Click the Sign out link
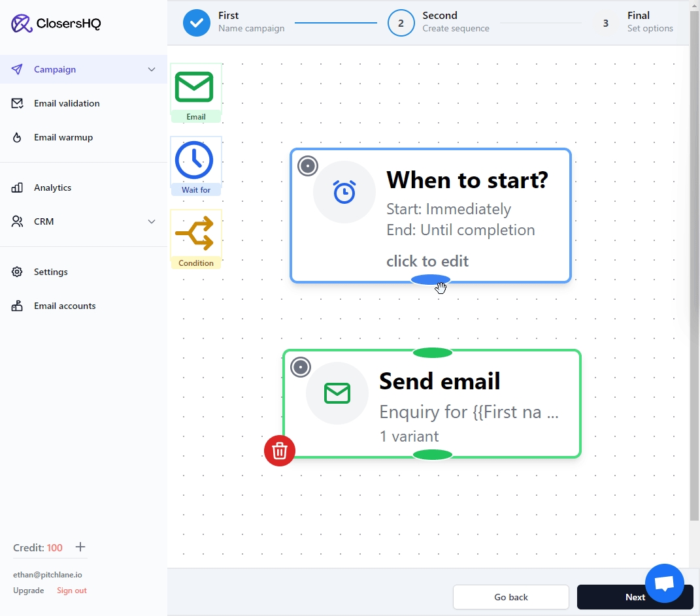 [71, 591]
